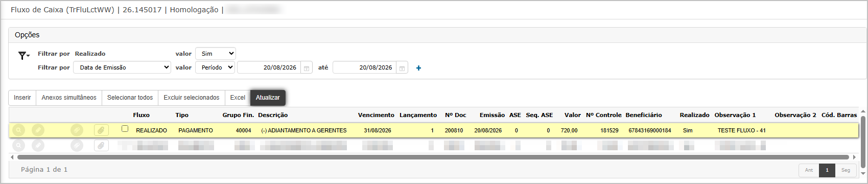
Task: Click the Vencimento column header
Action: coord(376,115)
